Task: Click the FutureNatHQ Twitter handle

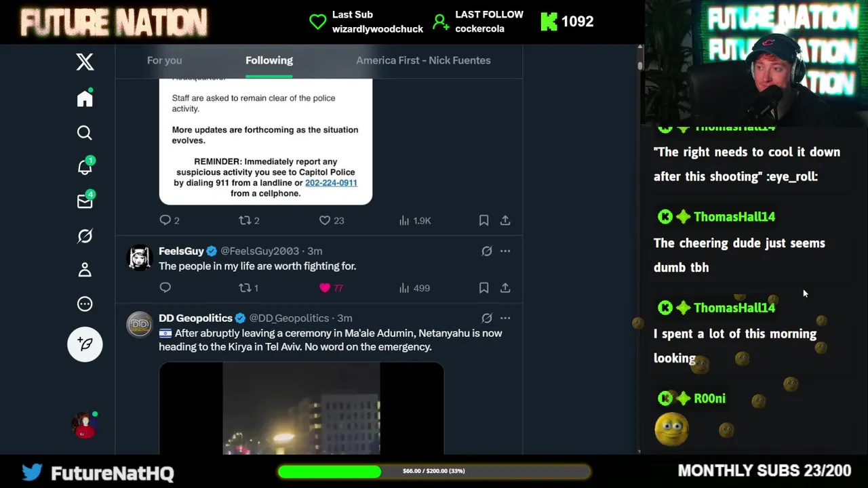Action: [113, 472]
